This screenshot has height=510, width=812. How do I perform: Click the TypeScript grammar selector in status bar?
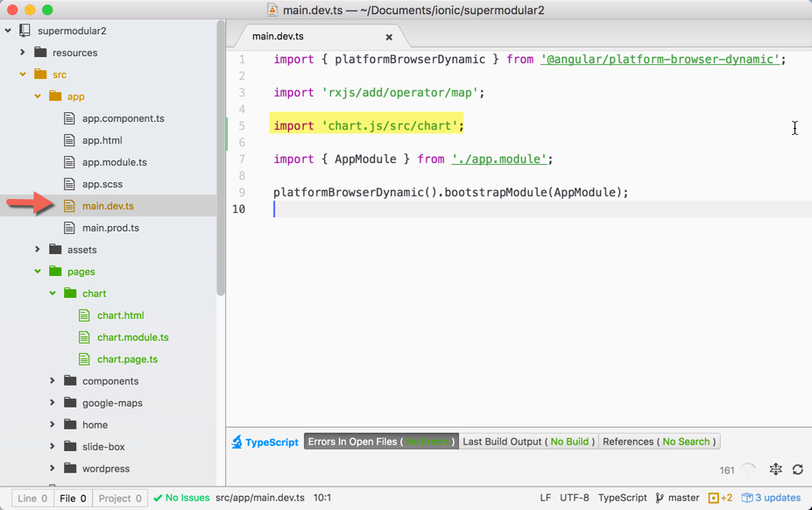click(623, 498)
